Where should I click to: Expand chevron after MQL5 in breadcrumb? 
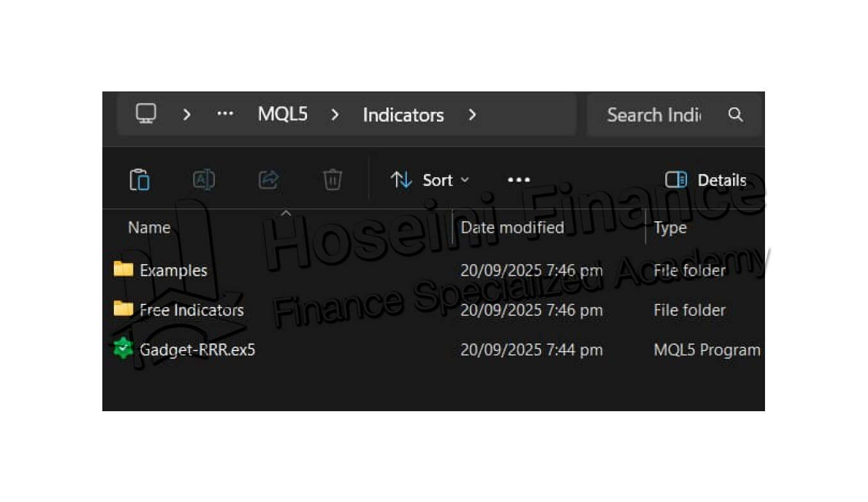click(x=335, y=115)
